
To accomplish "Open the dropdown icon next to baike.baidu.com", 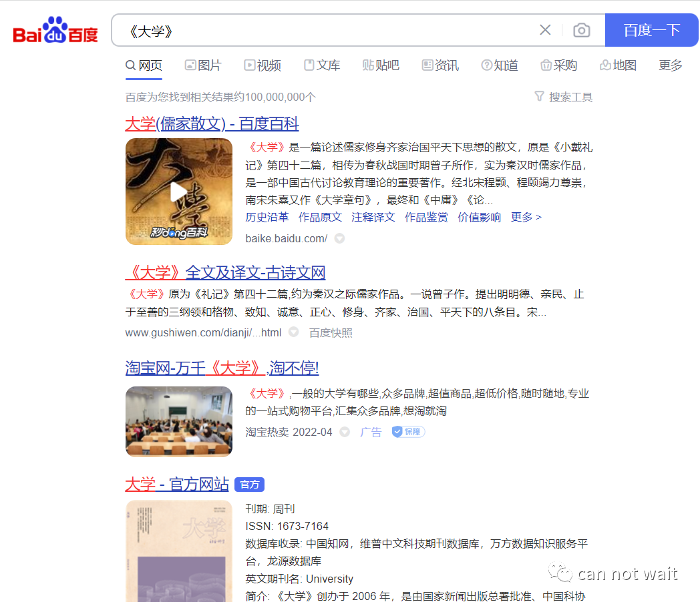I will pos(340,238).
